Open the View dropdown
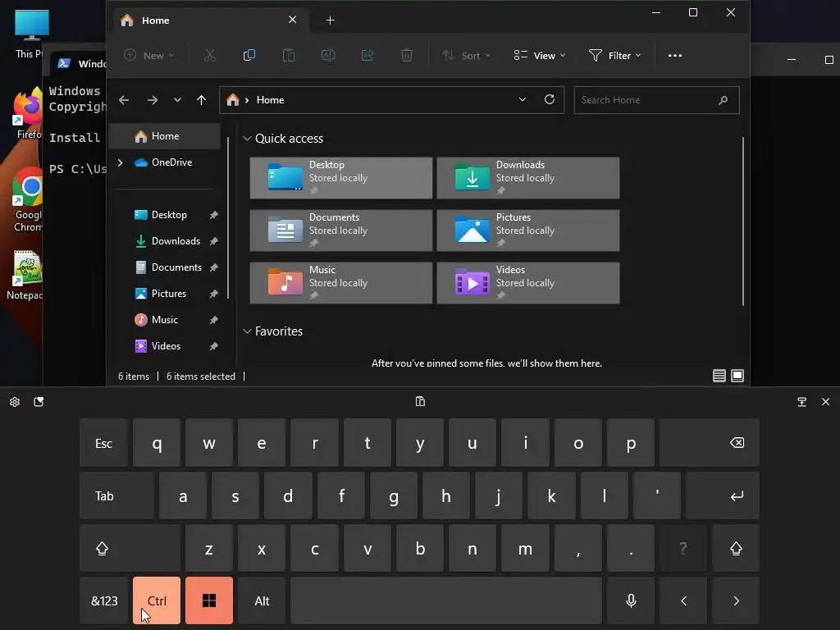 click(540, 55)
